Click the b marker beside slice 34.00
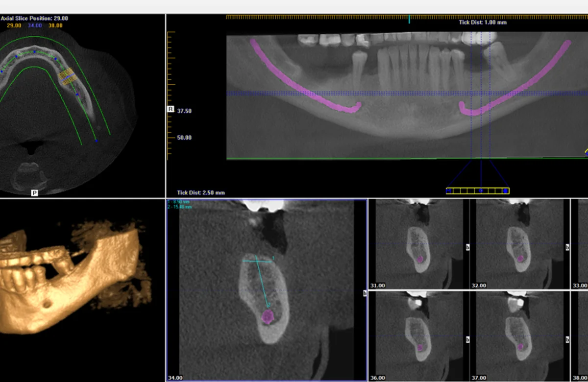Image resolution: width=588 pixels, height=382 pixels. (x=365, y=293)
